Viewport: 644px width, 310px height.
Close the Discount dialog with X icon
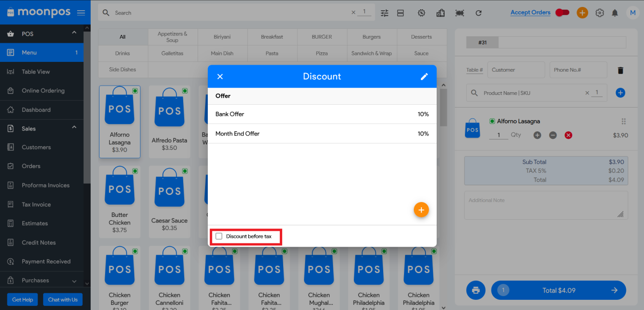[x=220, y=77]
